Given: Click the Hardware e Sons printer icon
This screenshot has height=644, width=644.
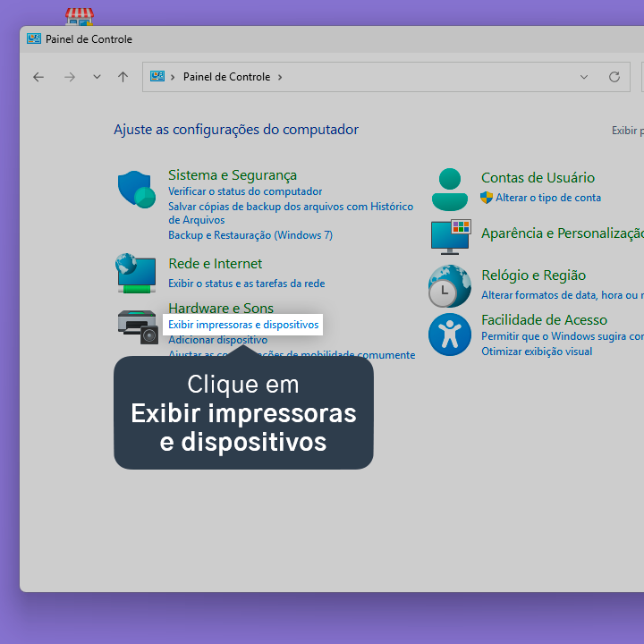Looking at the screenshot, I should 138,327.
